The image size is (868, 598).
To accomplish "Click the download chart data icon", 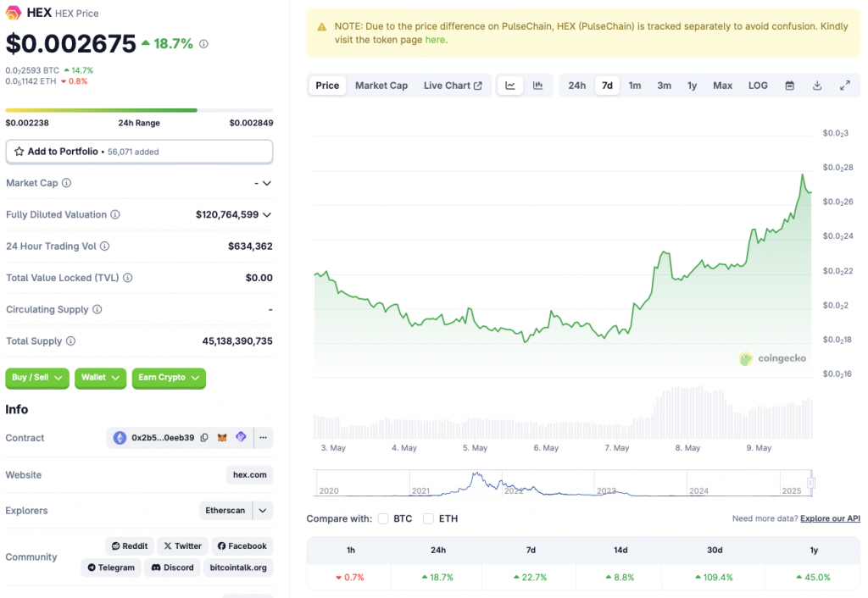I will tap(817, 86).
